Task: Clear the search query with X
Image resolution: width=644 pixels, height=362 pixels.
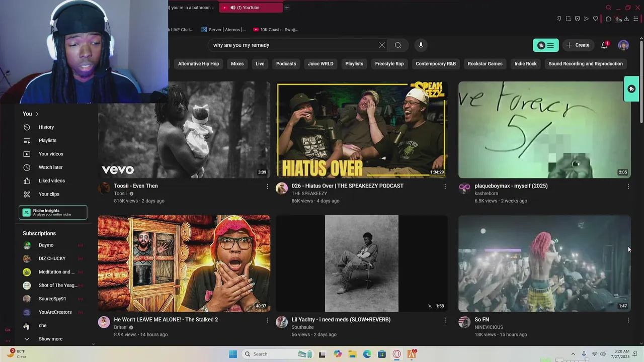Action: (382, 45)
